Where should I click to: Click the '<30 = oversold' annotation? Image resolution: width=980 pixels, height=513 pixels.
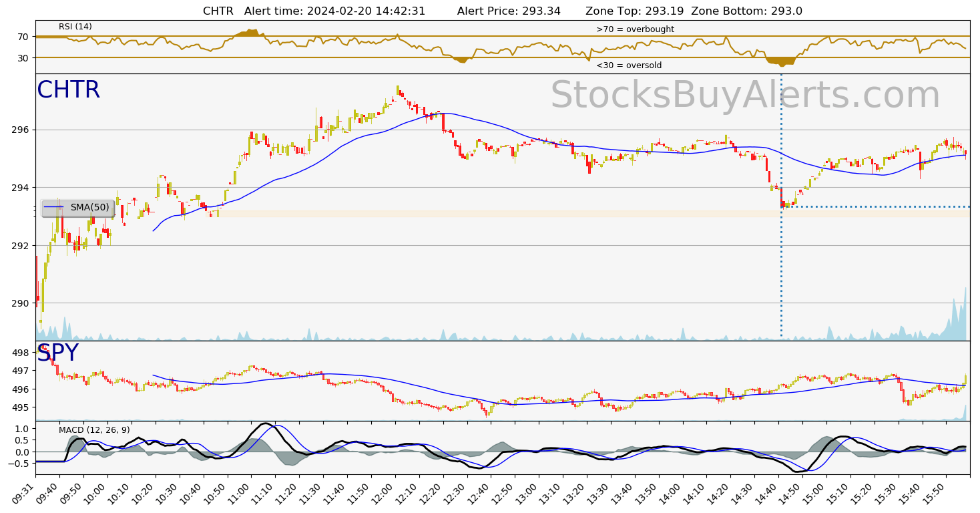(629, 65)
